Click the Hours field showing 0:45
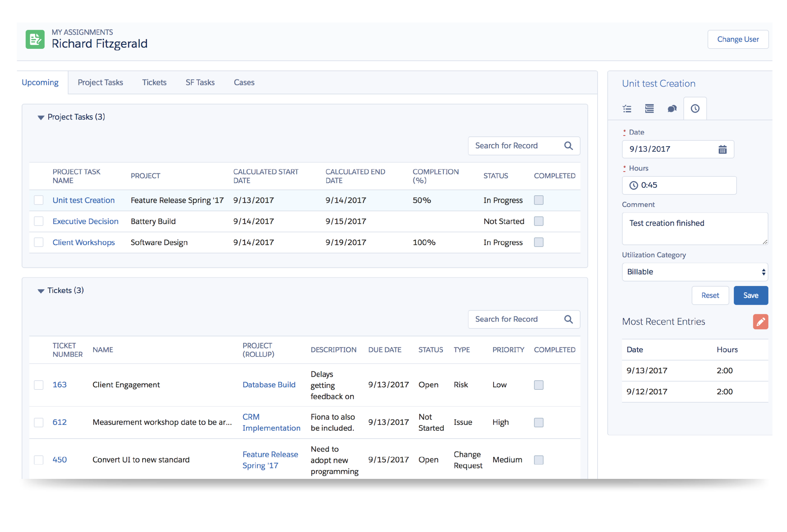This screenshot has width=787, height=532. click(x=679, y=186)
